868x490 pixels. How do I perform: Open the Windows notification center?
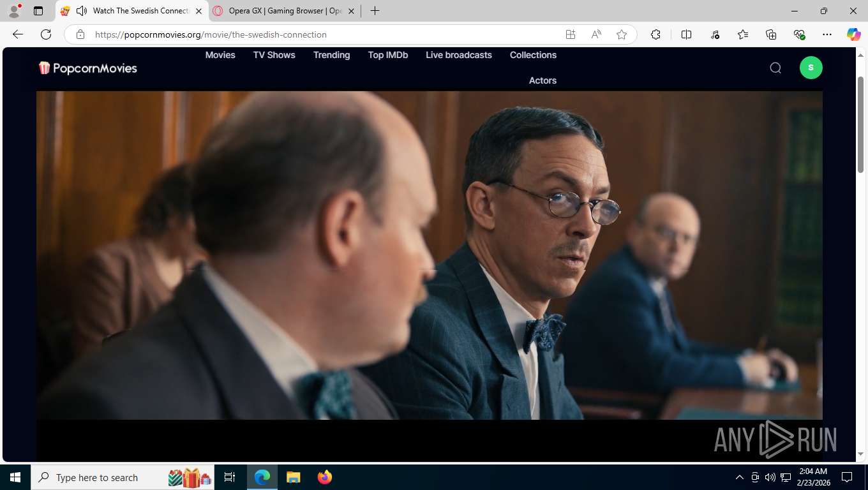(847, 477)
